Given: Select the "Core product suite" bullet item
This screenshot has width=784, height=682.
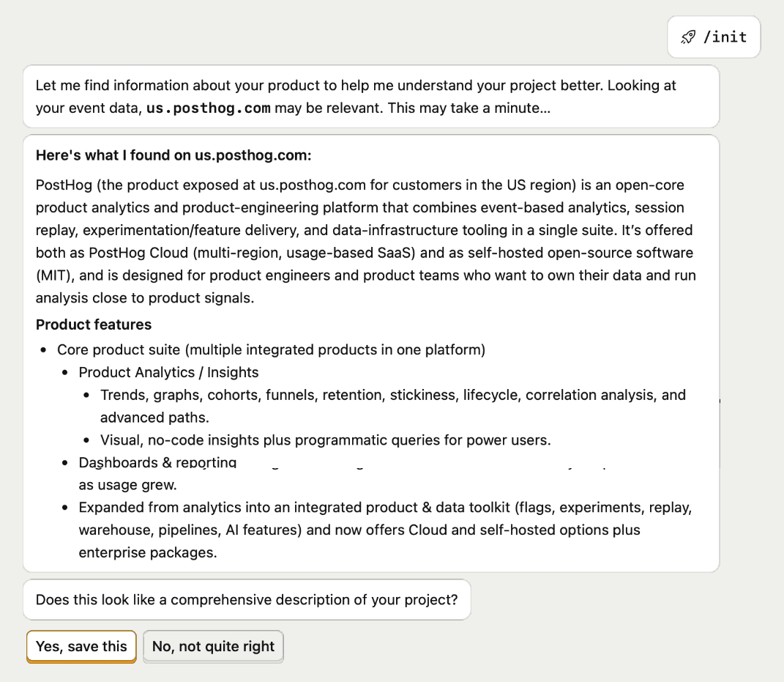Looking at the screenshot, I should pos(271,349).
